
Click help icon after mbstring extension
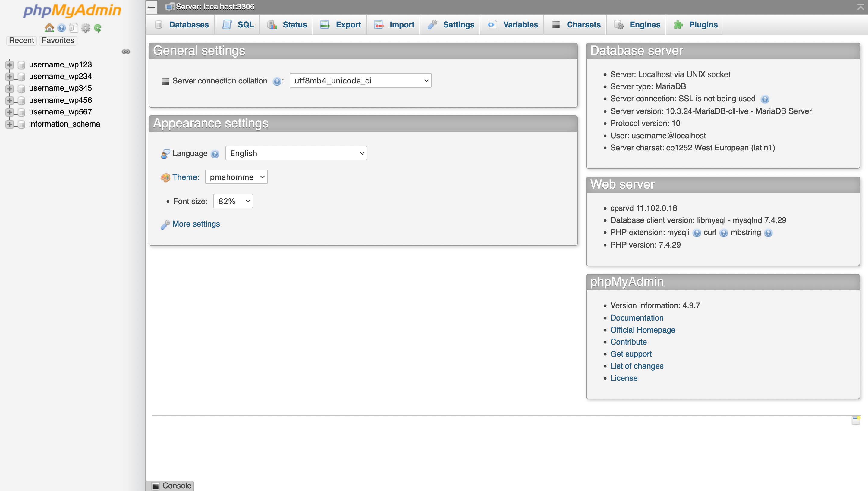coord(768,233)
